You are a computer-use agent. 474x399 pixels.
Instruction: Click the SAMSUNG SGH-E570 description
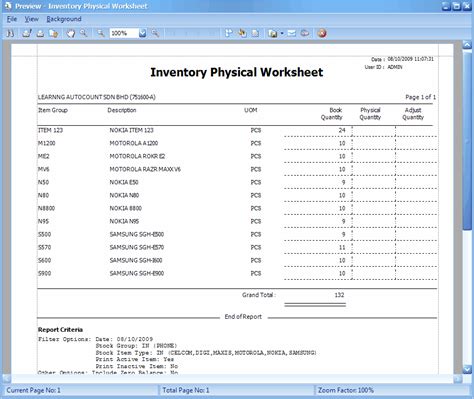coord(137,247)
